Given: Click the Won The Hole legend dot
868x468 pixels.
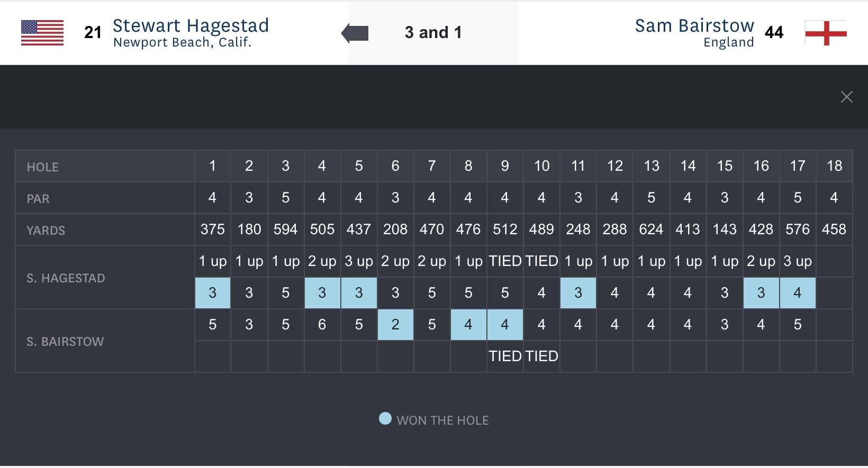Looking at the screenshot, I should (385, 419).
